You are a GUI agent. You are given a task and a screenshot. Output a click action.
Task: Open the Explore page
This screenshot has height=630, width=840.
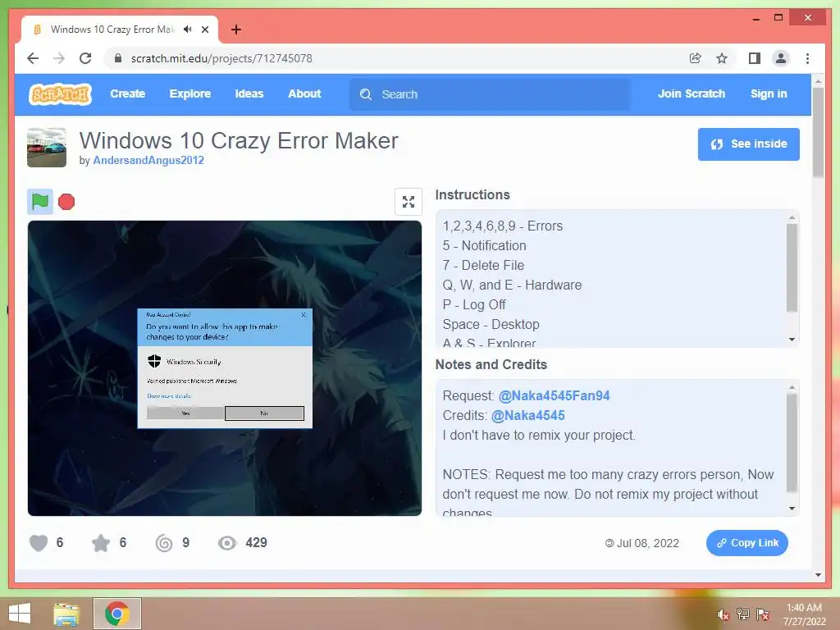(190, 94)
